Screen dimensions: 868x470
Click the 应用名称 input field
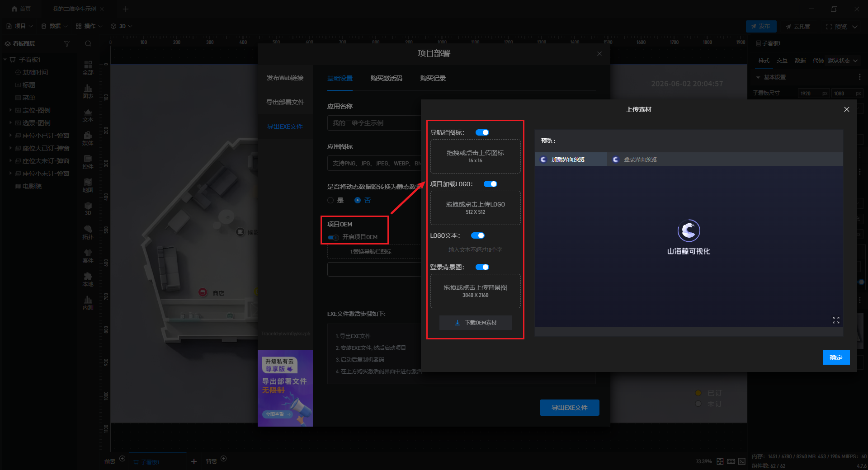coord(374,123)
